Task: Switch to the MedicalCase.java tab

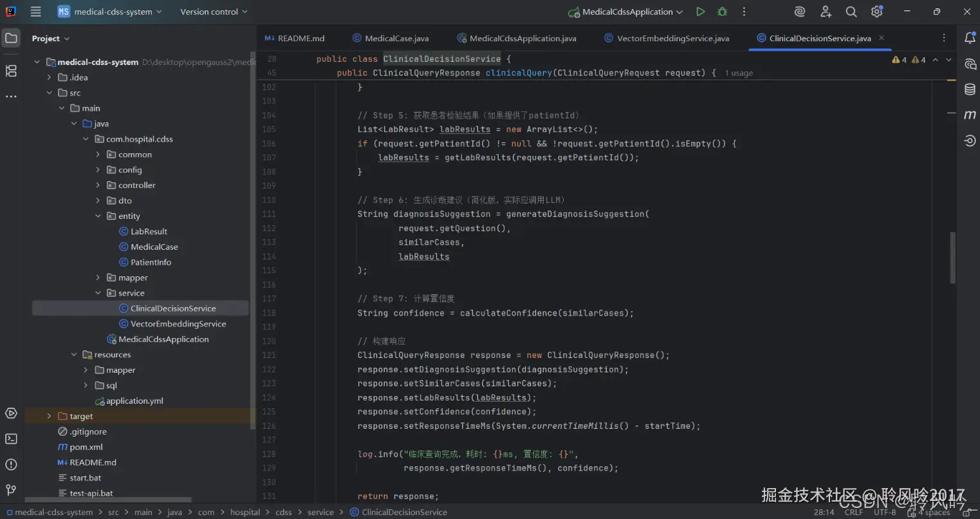Action: pyautogui.click(x=391, y=39)
